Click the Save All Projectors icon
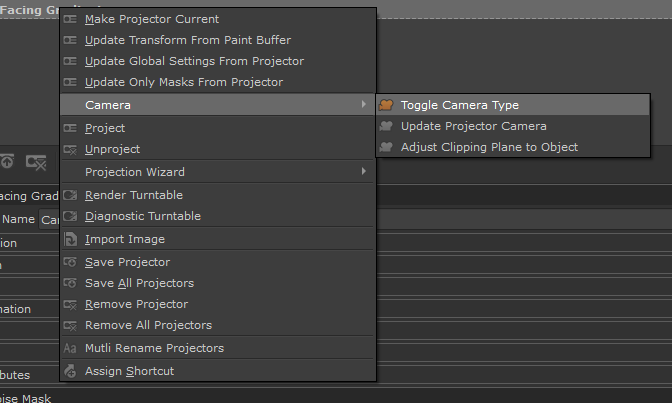Image resolution: width=672 pixels, height=403 pixels. coord(70,283)
